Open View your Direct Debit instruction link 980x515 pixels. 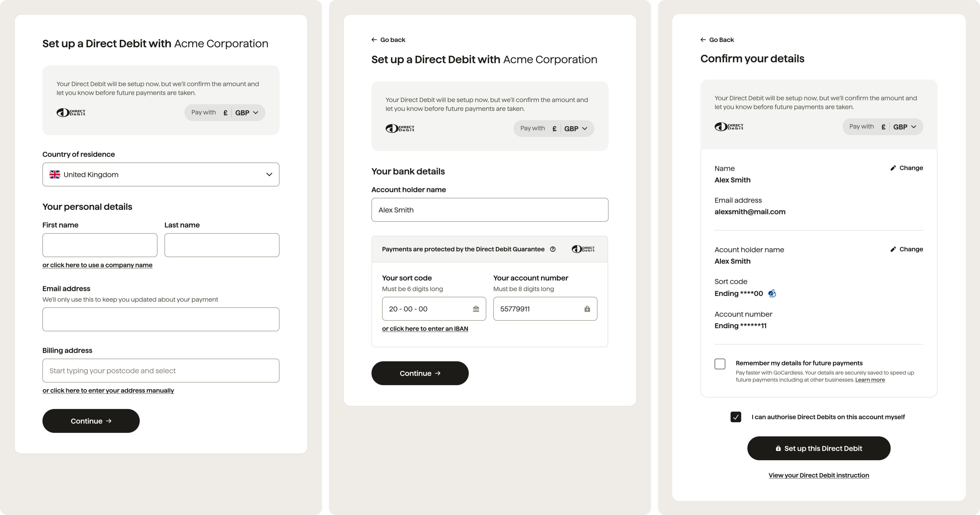tap(819, 475)
